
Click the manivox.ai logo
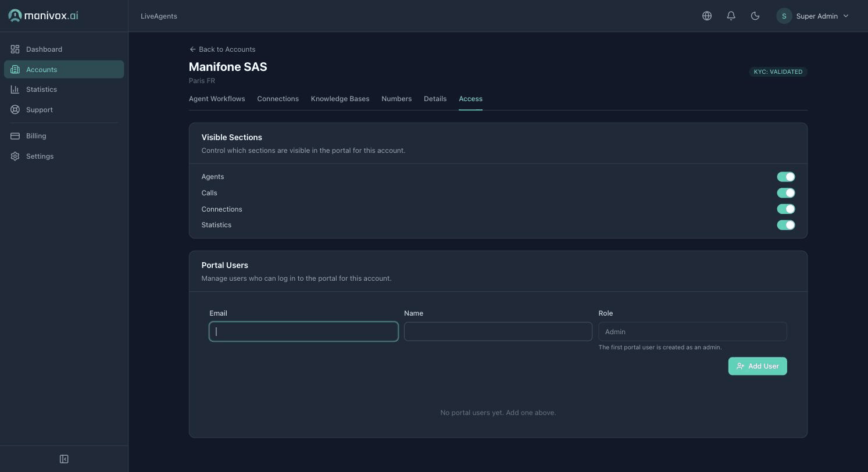coord(43,16)
